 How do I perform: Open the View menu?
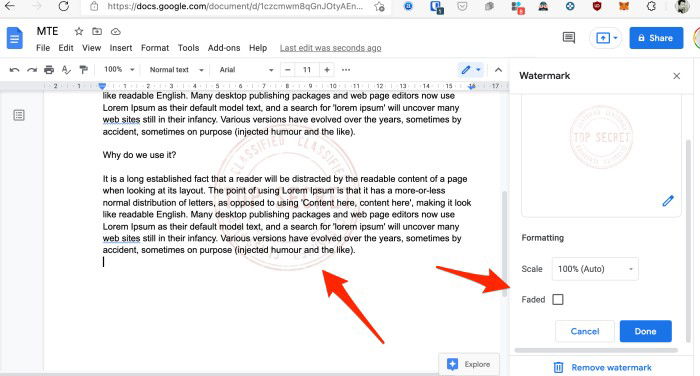click(91, 48)
